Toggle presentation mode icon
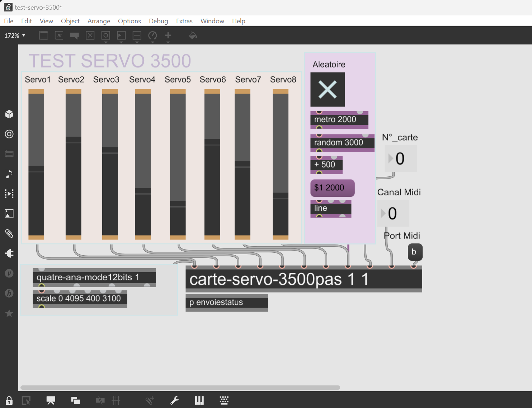The width and height of the screenshot is (532, 408). [x=51, y=400]
